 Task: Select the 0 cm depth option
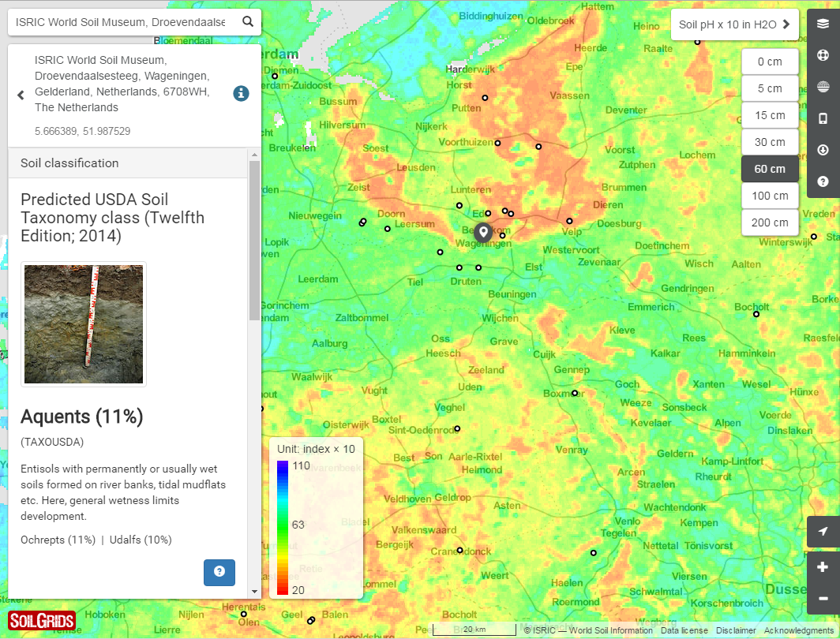770,61
